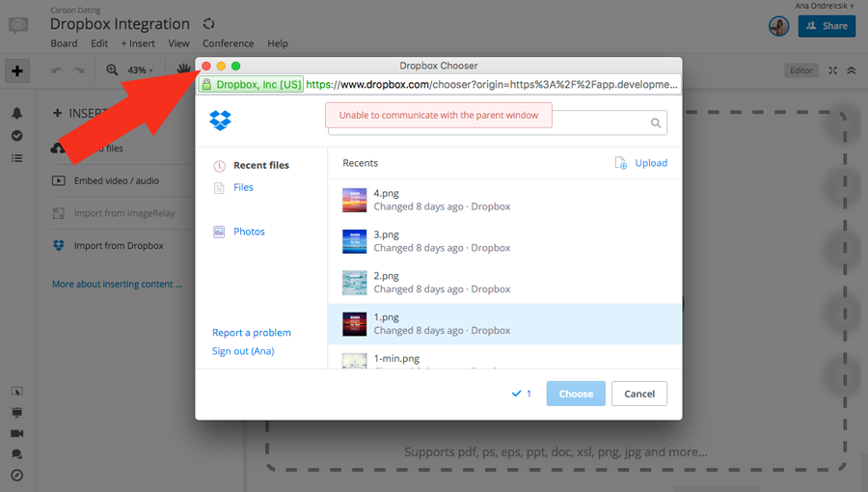Open notifications bell in left sidebar

click(x=17, y=113)
